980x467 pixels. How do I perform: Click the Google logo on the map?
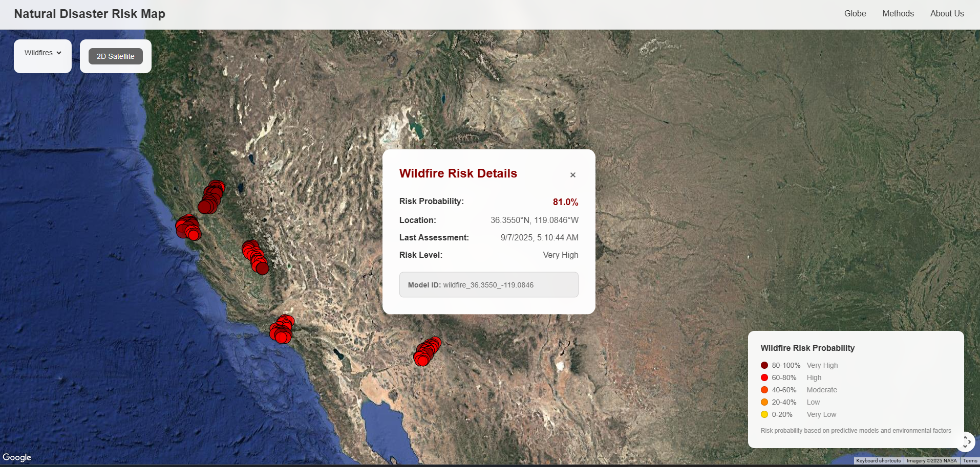(17, 457)
